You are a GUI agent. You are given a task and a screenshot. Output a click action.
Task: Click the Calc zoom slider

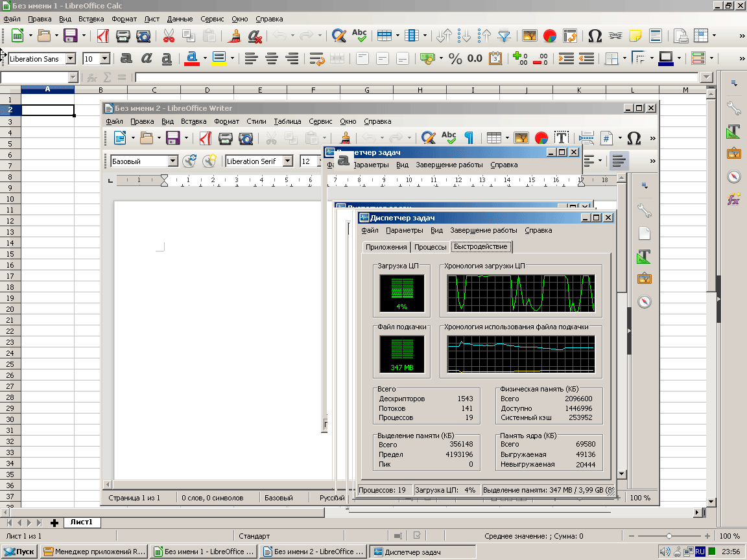(x=669, y=536)
